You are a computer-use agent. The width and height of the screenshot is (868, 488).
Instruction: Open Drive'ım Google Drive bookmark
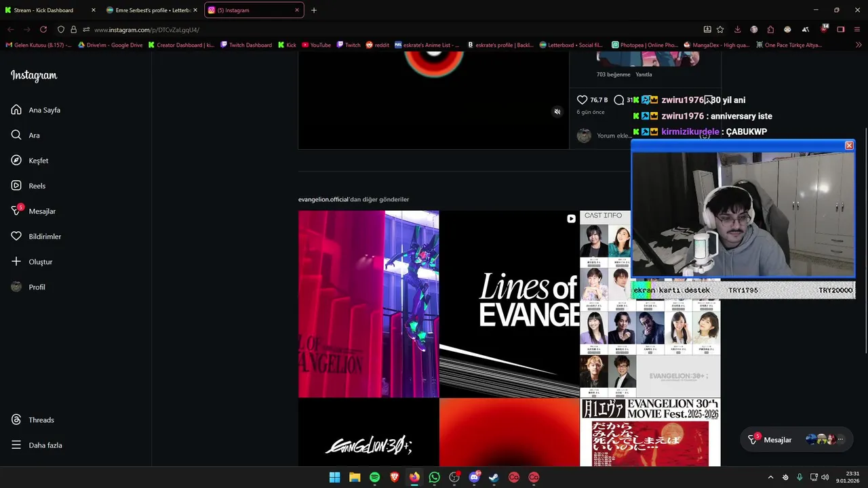[111, 45]
